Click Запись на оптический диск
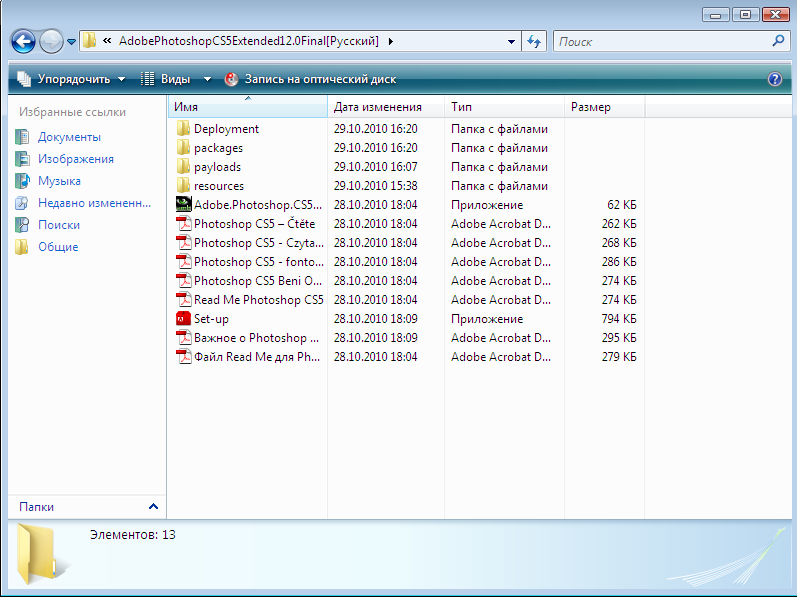797x597 pixels. [x=311, y=79]
